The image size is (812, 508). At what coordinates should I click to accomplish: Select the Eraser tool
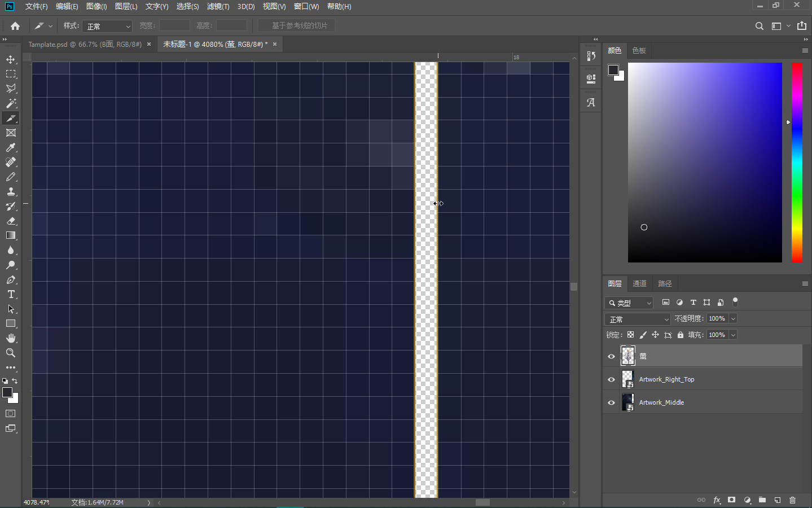(x=11, y=221)
